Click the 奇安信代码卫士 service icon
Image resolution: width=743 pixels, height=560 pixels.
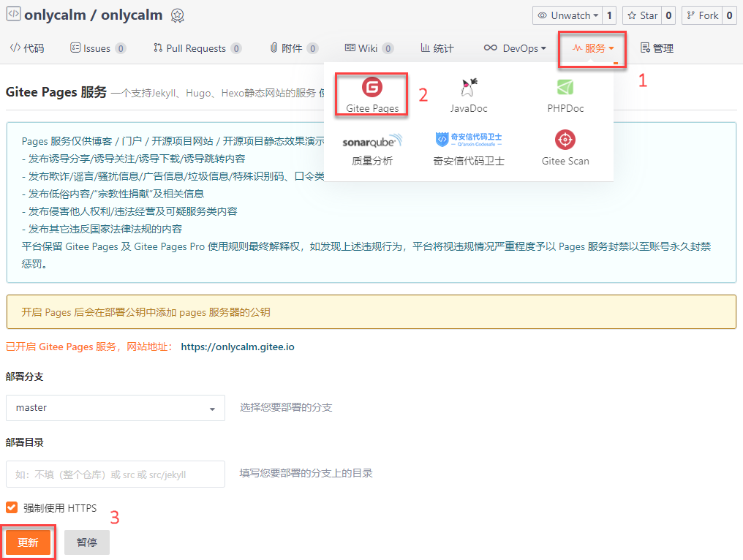469,139
